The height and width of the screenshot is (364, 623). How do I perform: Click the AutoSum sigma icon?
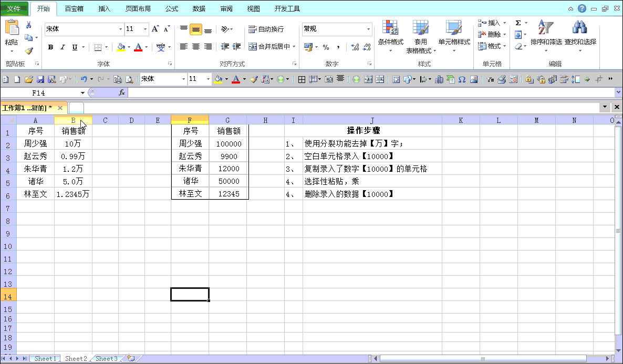518,23
